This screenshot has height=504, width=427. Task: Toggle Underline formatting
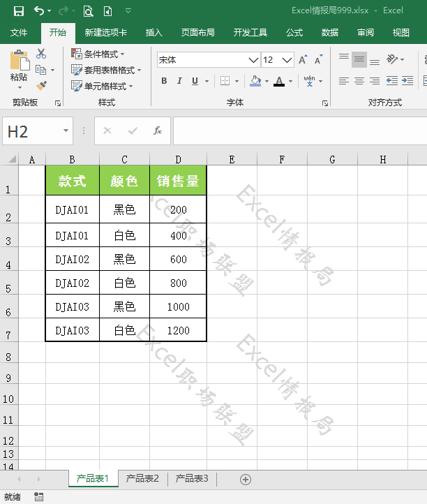(195, 81)
